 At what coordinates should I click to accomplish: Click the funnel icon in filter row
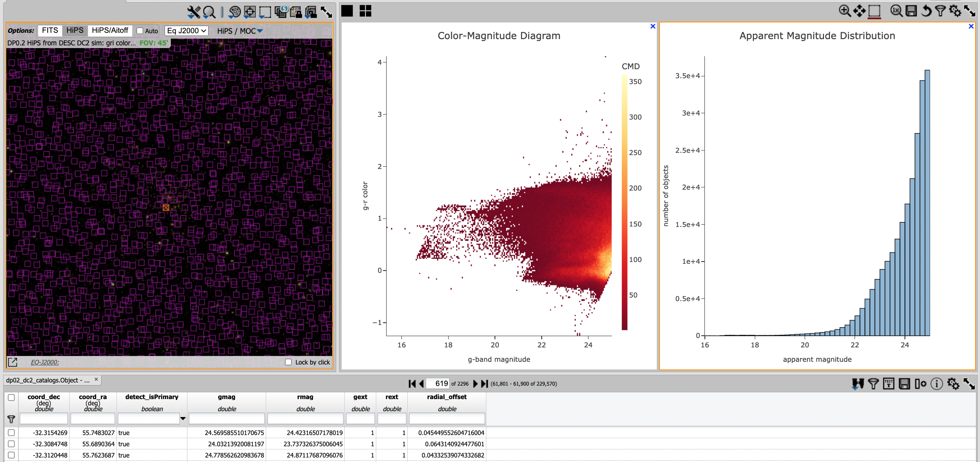click(11, 419)
